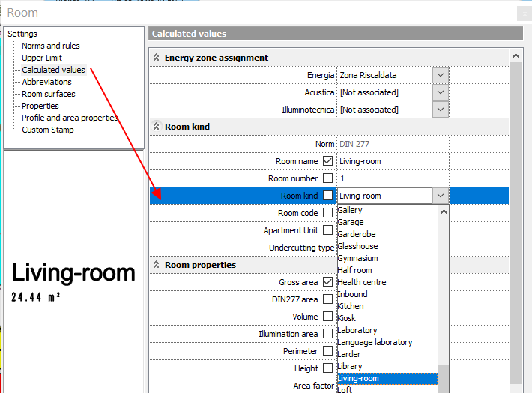Screen dimensions: 532x393
Task: Uncheck the Room name checkbox
Action: click(x=327, y=161)
